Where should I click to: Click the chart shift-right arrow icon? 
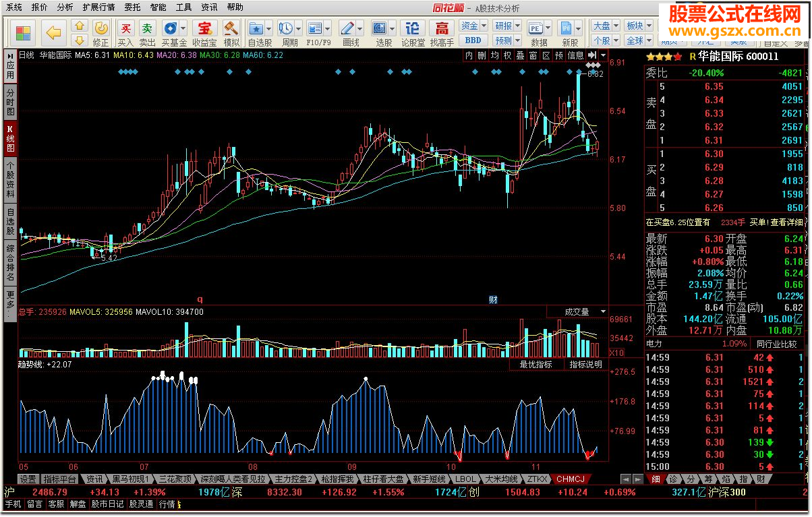[x=592, y=55]
